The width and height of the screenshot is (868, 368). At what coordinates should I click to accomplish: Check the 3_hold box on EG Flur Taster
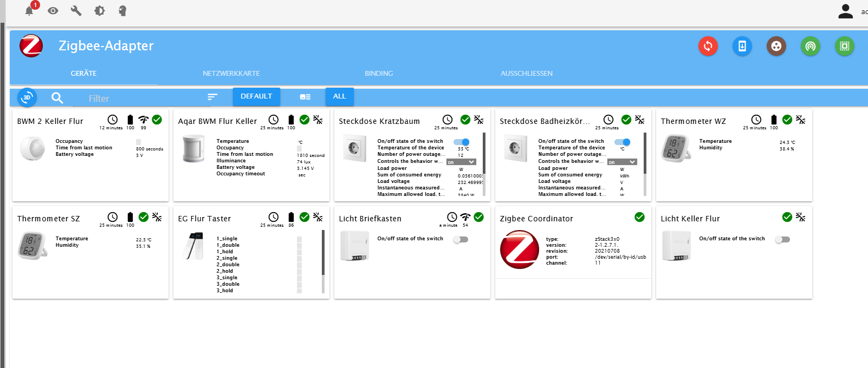pos(299,291)
